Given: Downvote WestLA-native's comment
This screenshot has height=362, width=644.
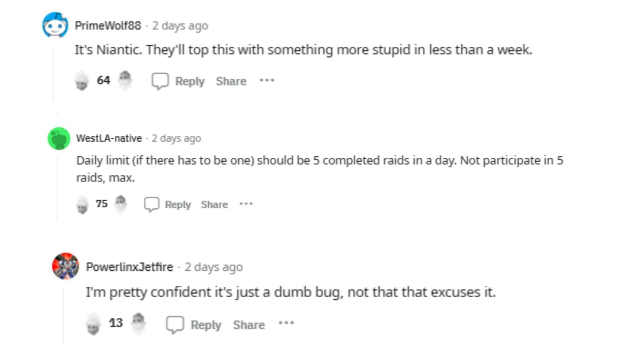Looking at the screenshot, I should point(120,204).
